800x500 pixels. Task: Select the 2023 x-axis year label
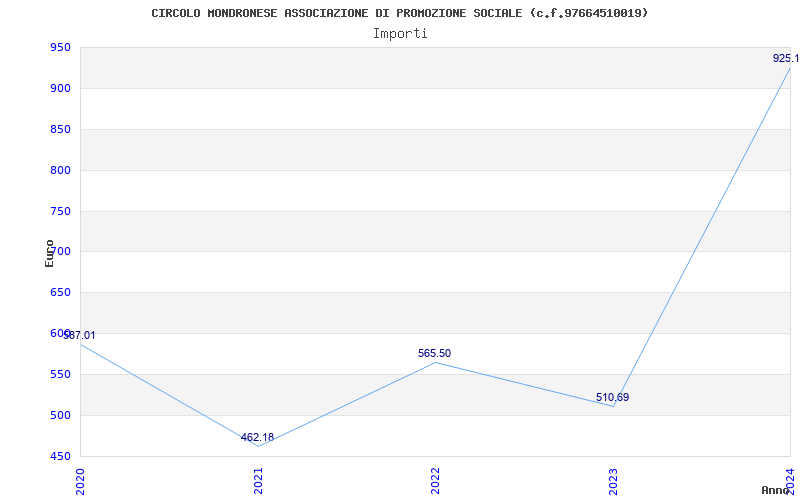point(613,481)
